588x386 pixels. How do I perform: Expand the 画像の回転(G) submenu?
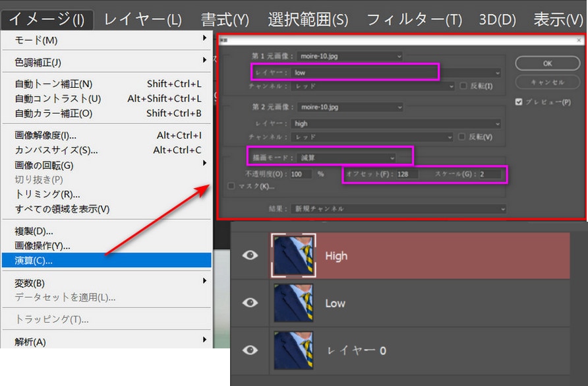pyautogui.click(x=107, y=165)
